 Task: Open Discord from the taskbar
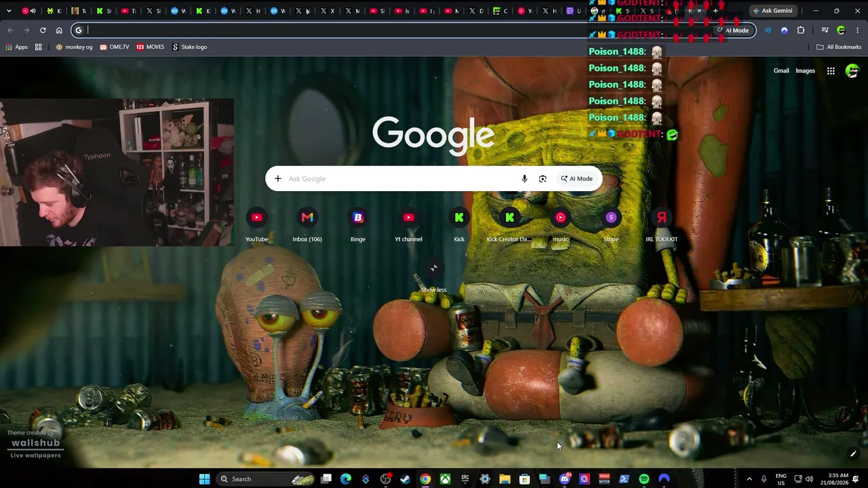point(565,479)
